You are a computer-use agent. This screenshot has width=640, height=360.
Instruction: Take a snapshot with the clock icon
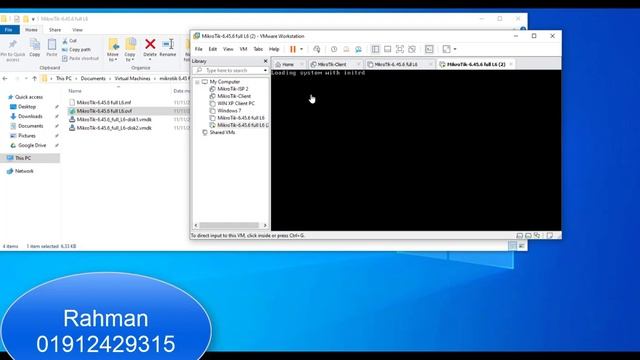pos(334,49)
